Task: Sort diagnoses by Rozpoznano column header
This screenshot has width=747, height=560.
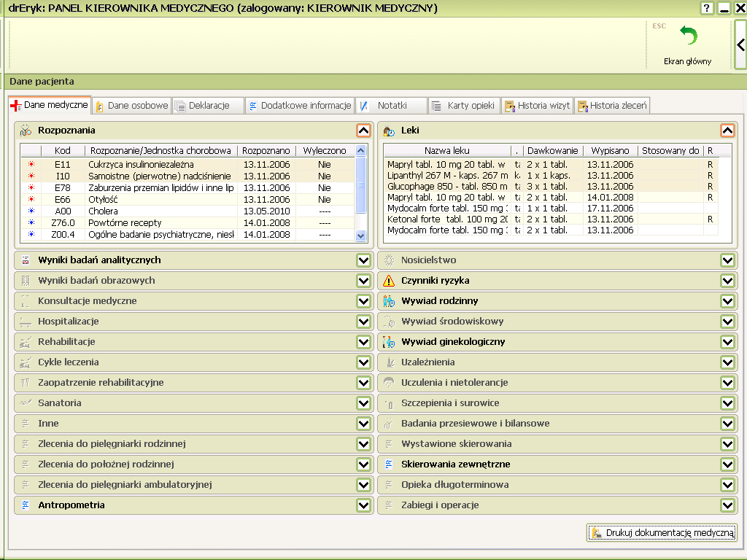Action: click(x=266, y=151)
